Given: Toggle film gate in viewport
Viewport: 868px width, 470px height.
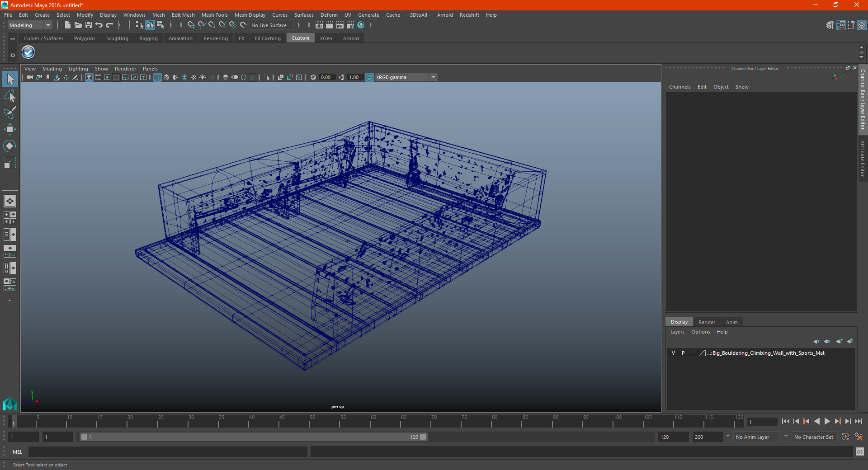Looking at the screenshot, I should pos(98,77).
